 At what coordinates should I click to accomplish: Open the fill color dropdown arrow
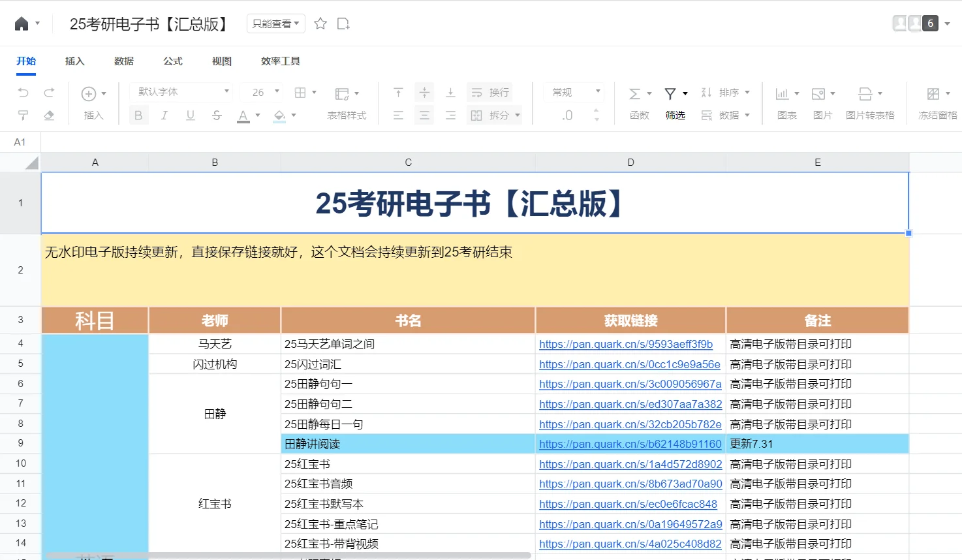294,116
